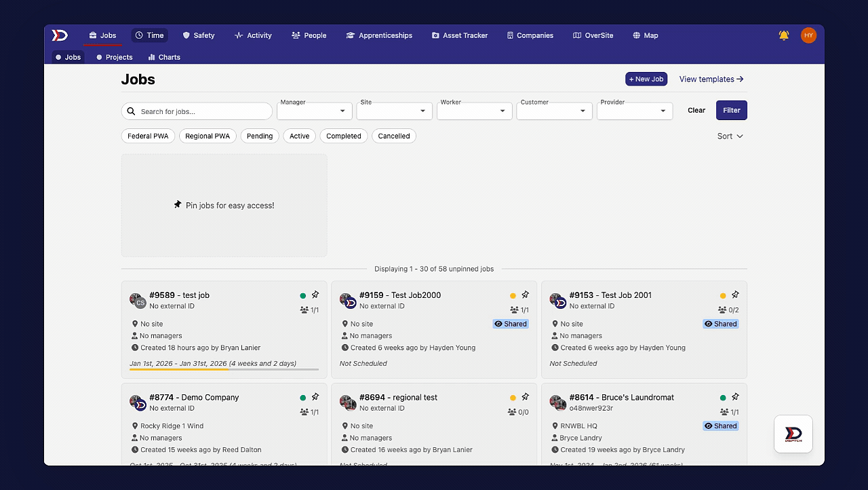Open OverSite

(593, 35)
